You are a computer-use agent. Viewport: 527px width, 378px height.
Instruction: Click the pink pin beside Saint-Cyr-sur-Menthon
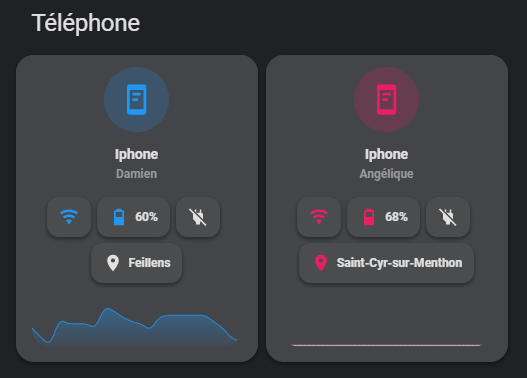tap(321, 263)
